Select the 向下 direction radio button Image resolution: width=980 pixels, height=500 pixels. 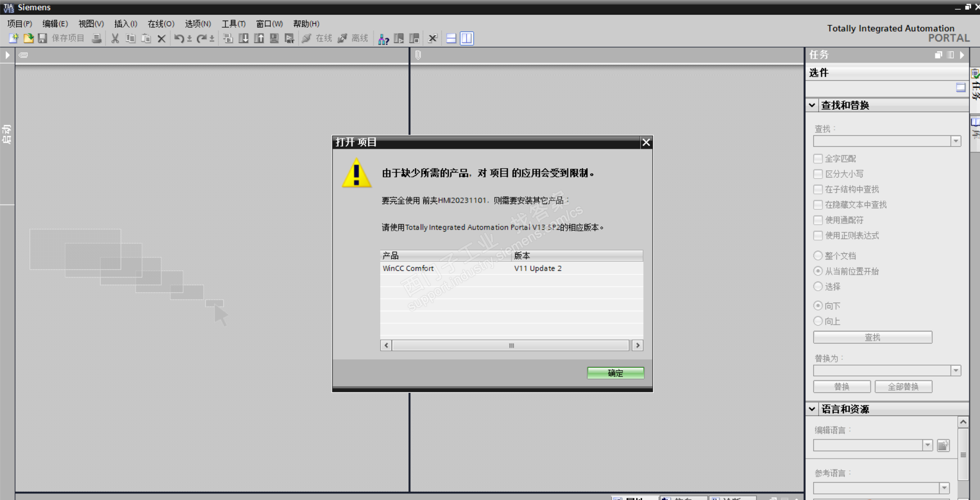click(818, 306)
